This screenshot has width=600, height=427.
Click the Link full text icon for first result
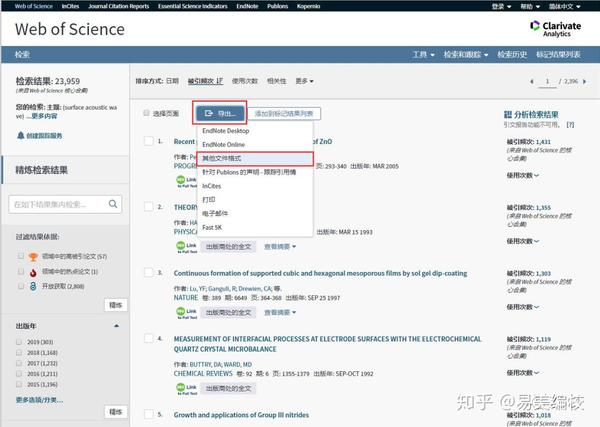(186, 181)
